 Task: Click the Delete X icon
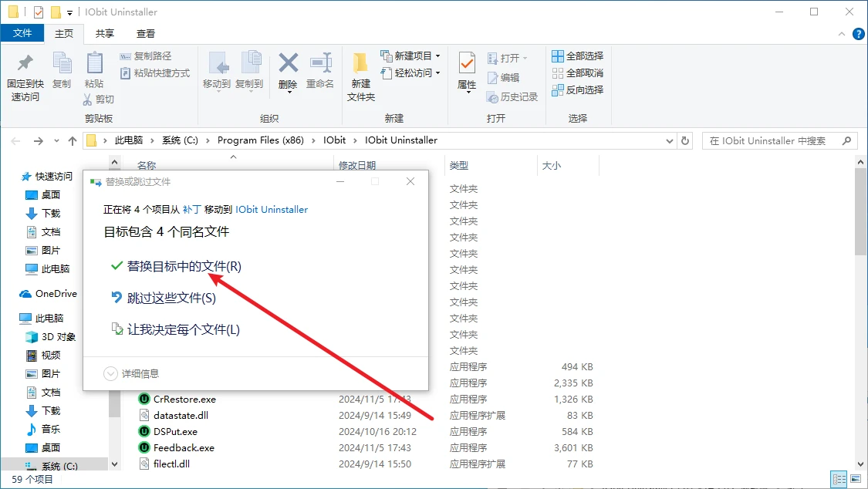point(288,63)
